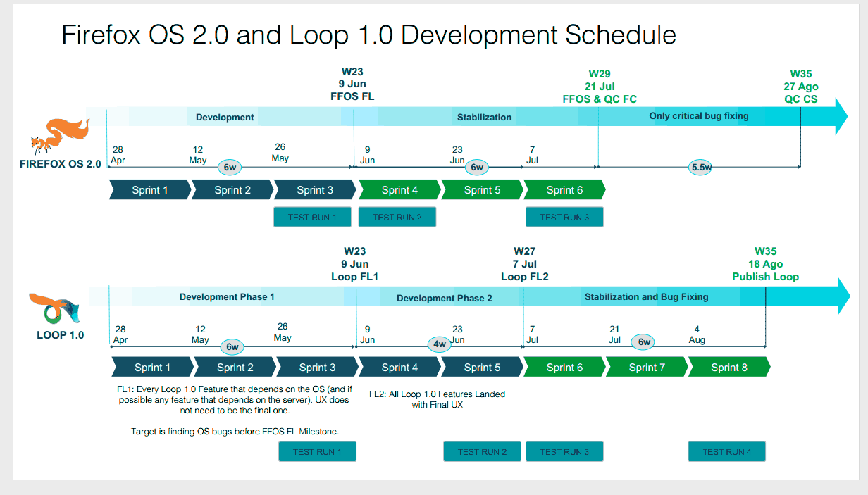Click the '26 May' date in Firefox OS row
Screen dimensions: 868x495
pyautogui.click(x=280, y=152)
